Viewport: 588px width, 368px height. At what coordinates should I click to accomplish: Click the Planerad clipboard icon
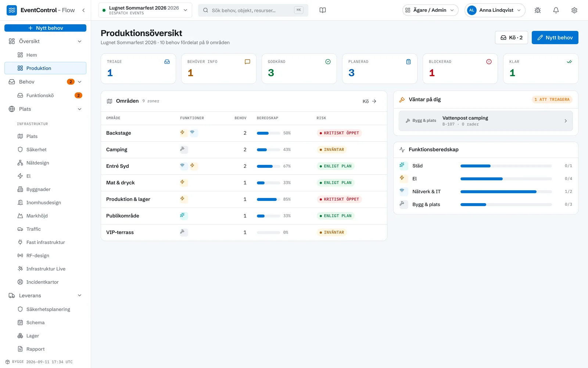click(x=409, y=62)
